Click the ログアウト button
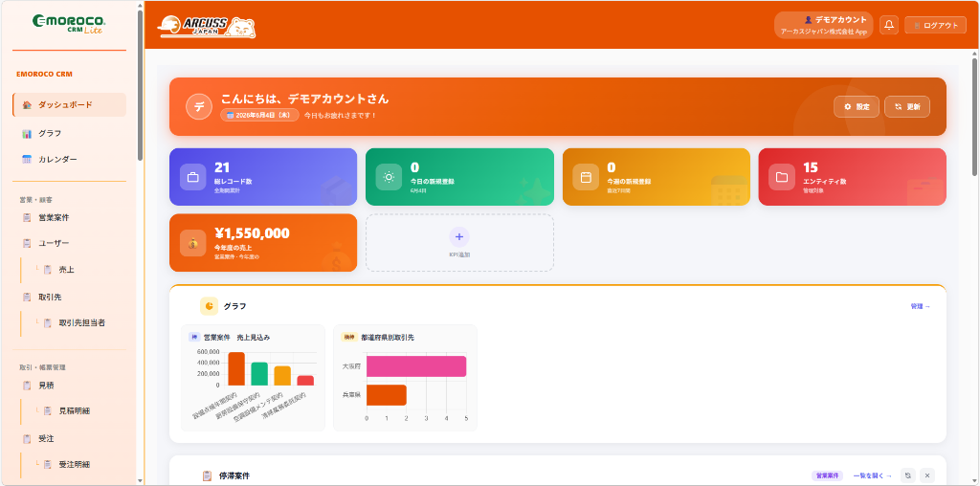 [936, 25]
